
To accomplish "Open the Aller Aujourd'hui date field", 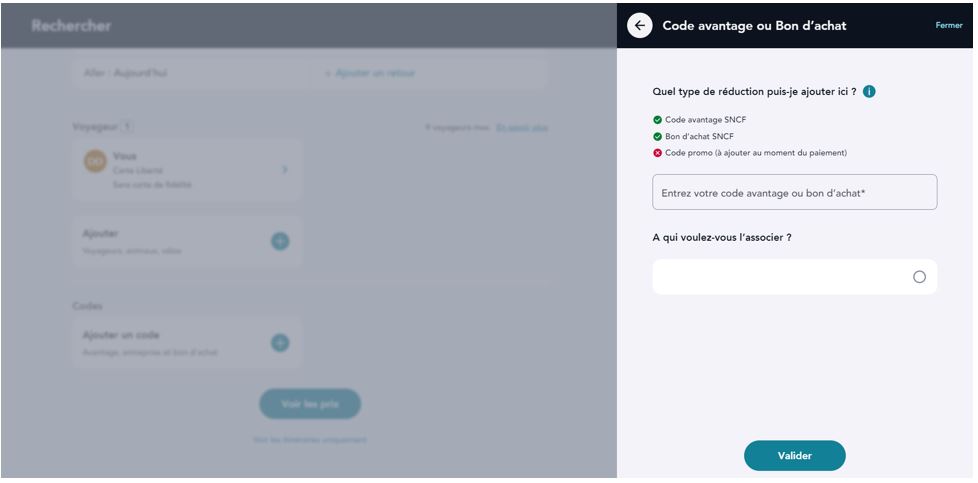I will 190,73.
